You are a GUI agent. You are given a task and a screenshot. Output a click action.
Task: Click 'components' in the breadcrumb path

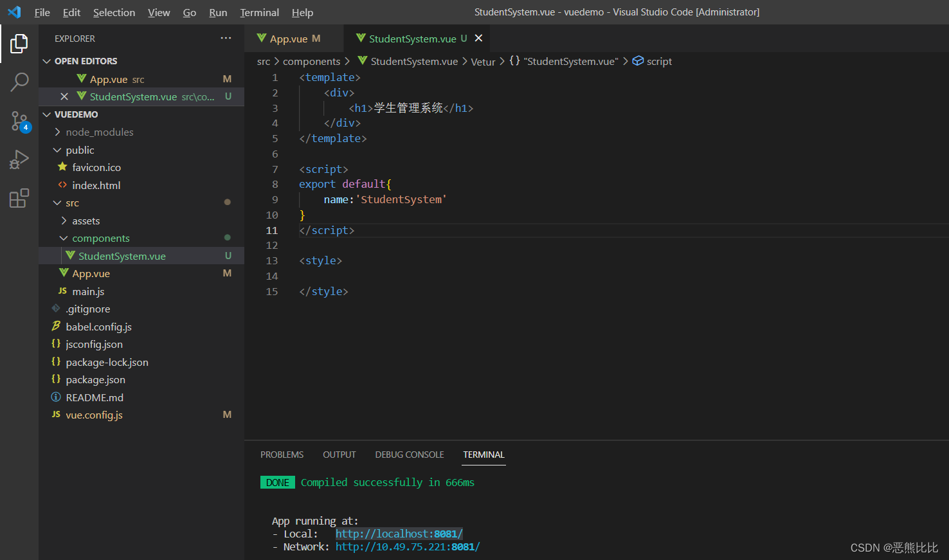(312, 61)
